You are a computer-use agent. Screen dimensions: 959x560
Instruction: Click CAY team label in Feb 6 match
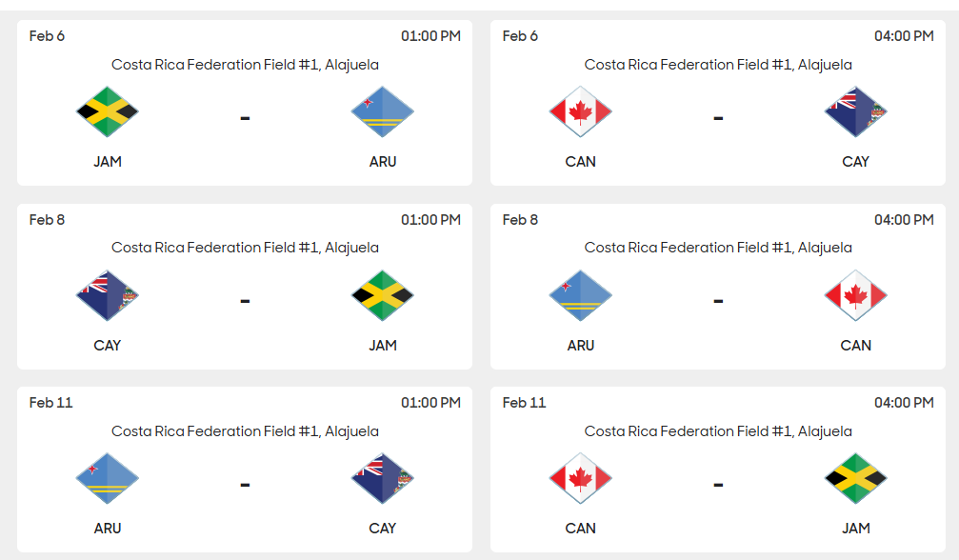coord(855,162)
